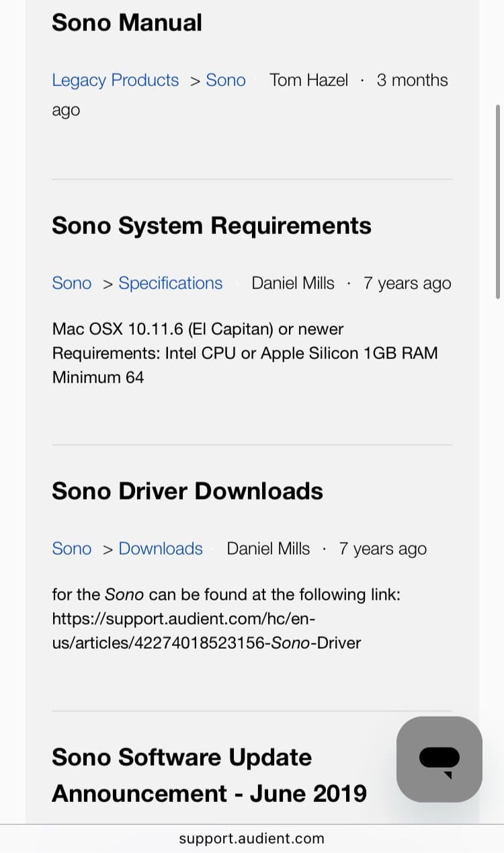Viewport: 504px width, 853px height.
Task: Open Sono Software Update Announcement article
Action: [209, 775]
